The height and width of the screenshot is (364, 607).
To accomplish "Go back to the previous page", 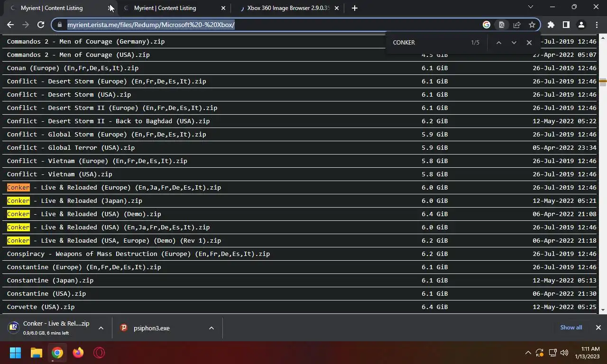I will (10, 25).
